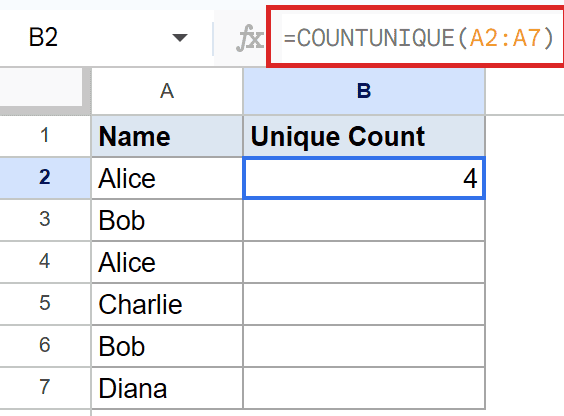Select cell A3 containing Bob
Viewport: 564px width, 416px height.
pyautogui.click(x=167, y=220)
